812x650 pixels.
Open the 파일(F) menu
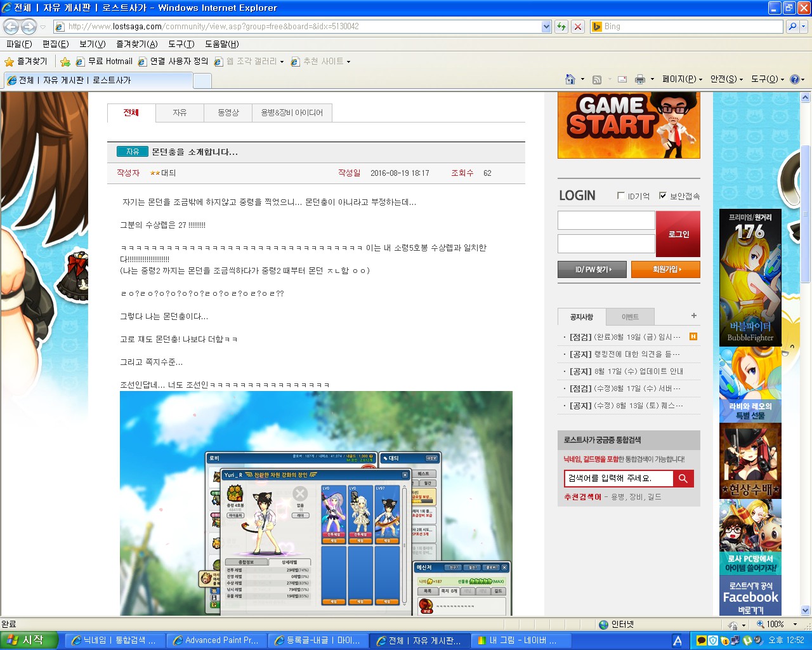(19, 44)
